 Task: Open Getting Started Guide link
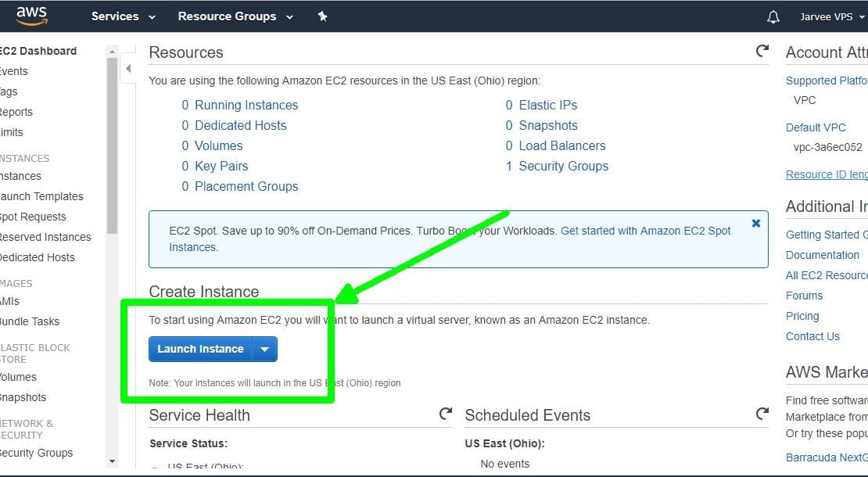pyautogui.click(x=827, y=235)
